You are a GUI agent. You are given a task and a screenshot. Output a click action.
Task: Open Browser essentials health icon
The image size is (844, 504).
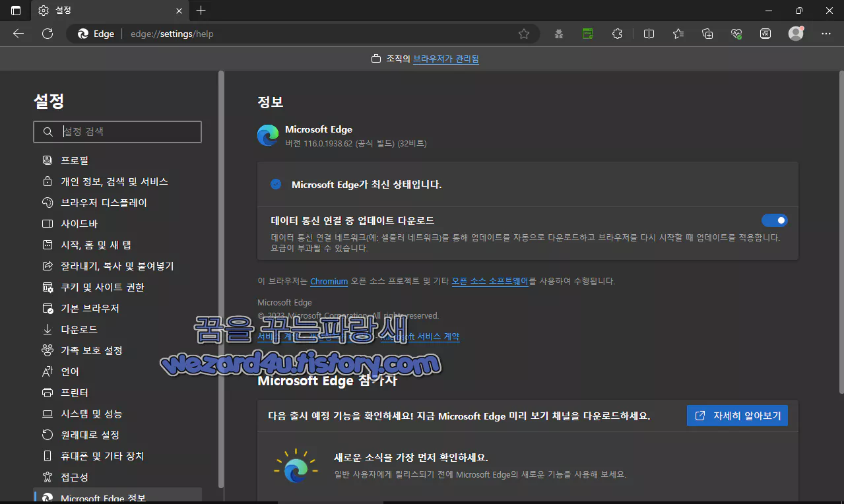pos(736,33)
